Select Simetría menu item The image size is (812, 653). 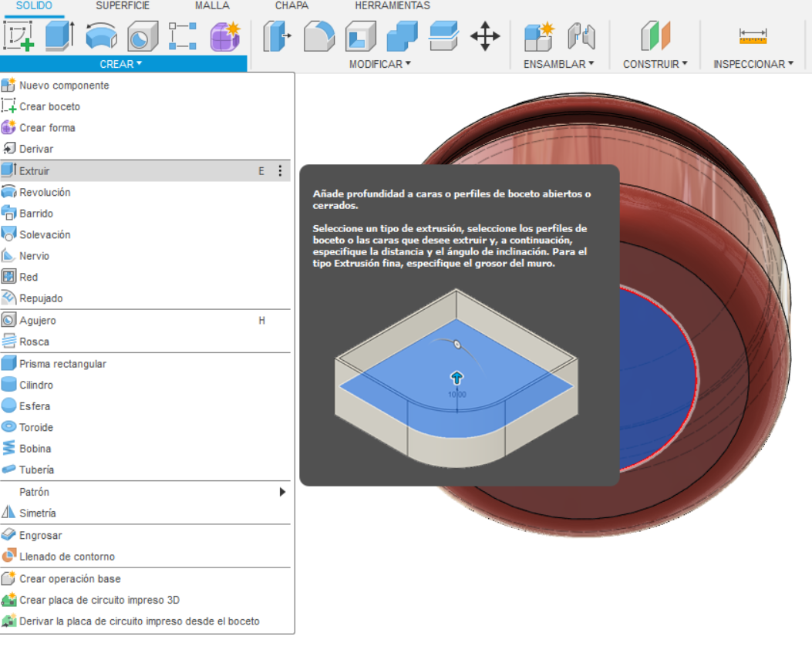tap(146, 513)
